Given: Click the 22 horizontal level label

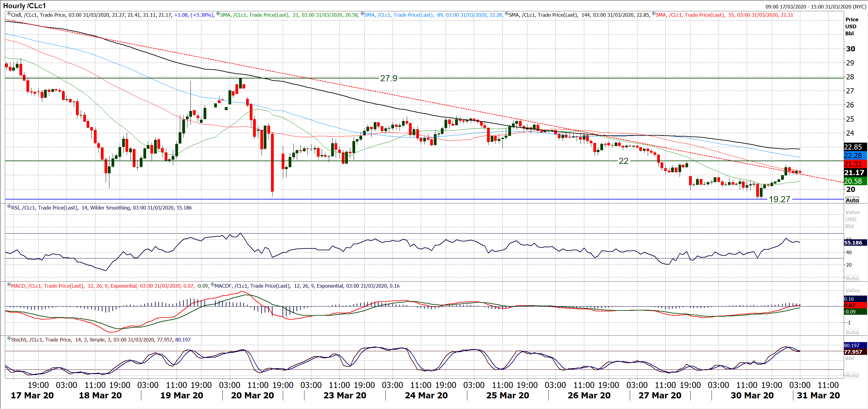Looking at the screenshot, I should coord(623,161).
